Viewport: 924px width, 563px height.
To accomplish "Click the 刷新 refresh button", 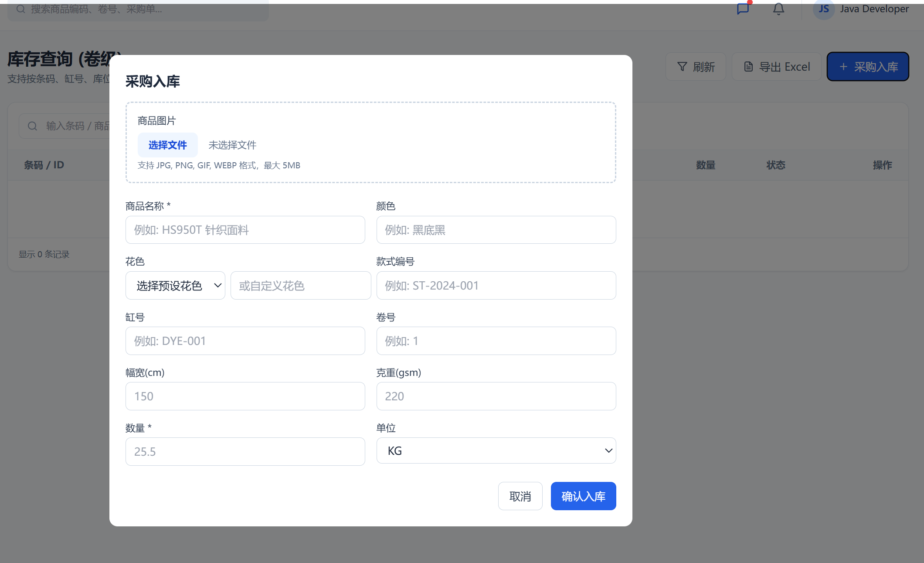I will coord(696,66).
